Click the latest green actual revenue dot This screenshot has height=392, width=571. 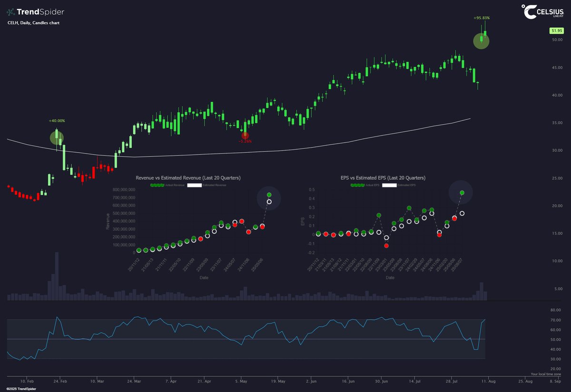pyautogui.click(x=269, y=195)
